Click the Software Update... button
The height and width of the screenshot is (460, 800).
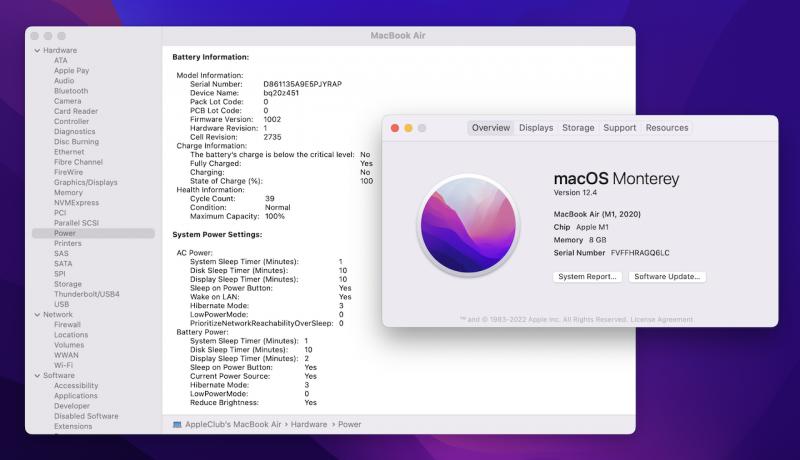pyautogui.click(x=667, y=276)
